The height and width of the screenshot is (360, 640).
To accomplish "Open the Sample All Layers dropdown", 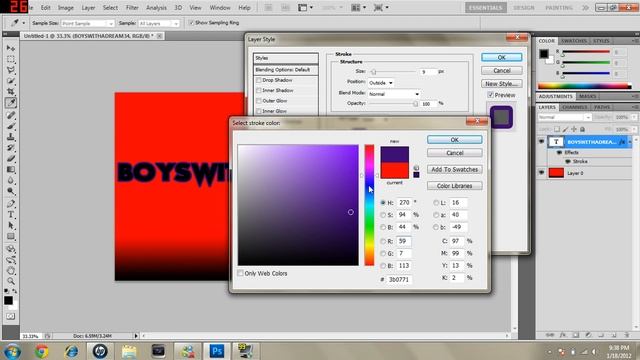I will [x=159, y=23].
